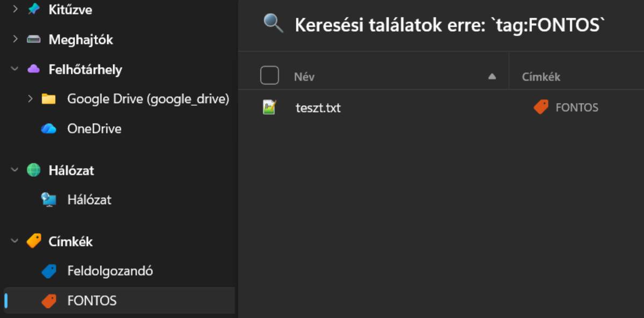The width and height of the screenshot is (644, 318).
Task: Click the magnifier icon in the search header
Action: pos(273,24)
